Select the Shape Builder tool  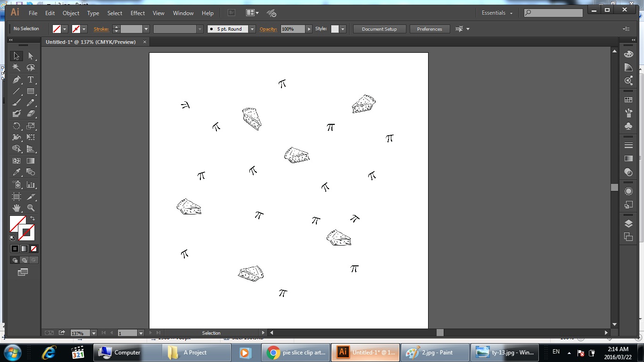[x=17, y=148]
